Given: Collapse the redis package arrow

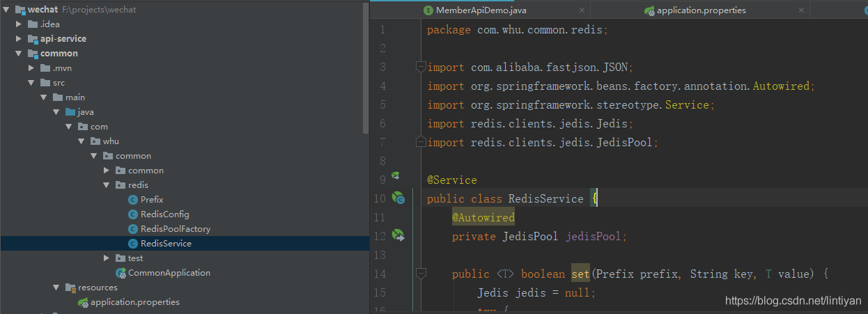Looking at the screenshot, I should pyautogui.click(x=107, y=185).
